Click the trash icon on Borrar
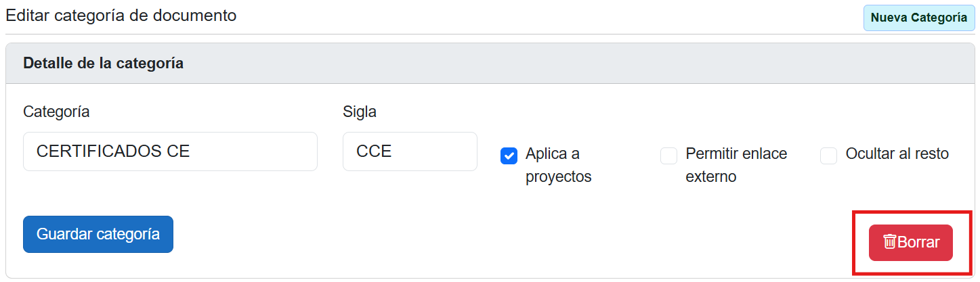Viewport: 980px width, 282px height. tap(890, 241)
